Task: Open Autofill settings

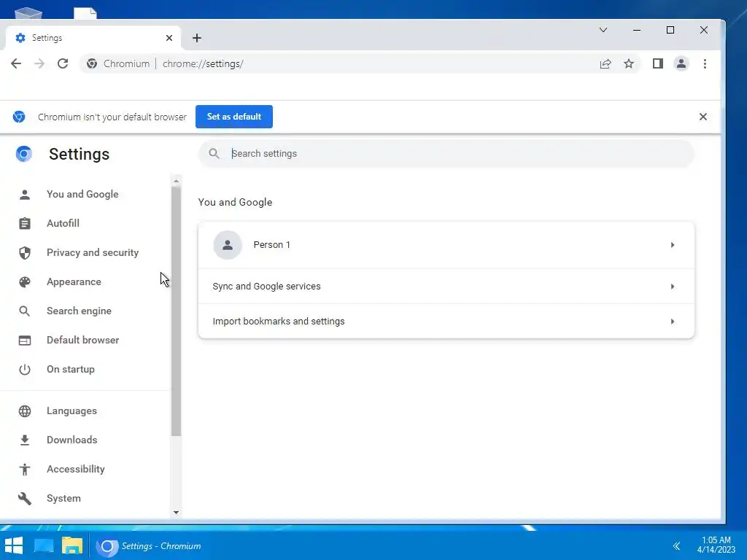Action: 63,223
